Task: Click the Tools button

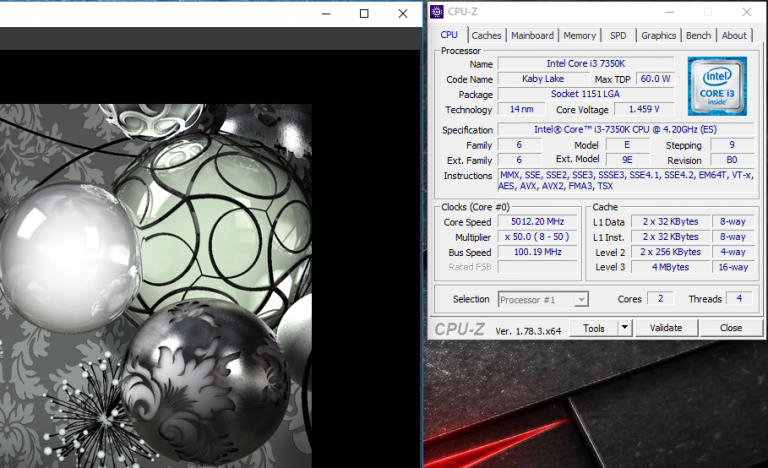Action: 594,328
